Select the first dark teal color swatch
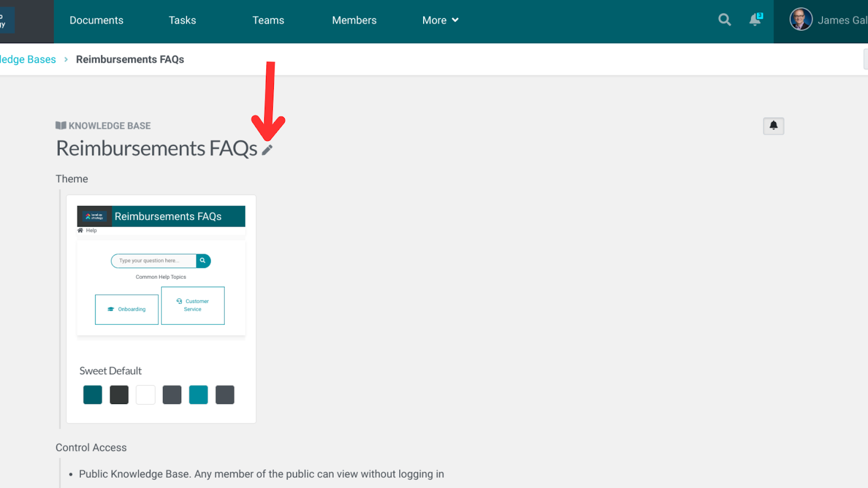868x488 pixels. tap(93, 395)
